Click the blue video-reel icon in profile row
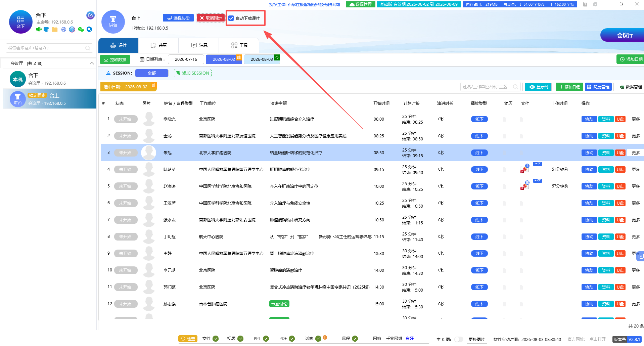The width and height of the screenshot is (644, 346). 63,30
